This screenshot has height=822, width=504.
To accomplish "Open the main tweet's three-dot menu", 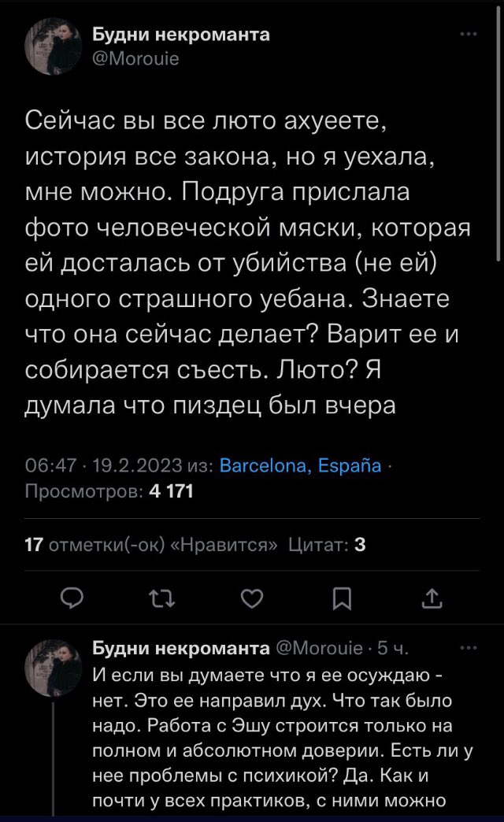I will click(x=468, y=35).
